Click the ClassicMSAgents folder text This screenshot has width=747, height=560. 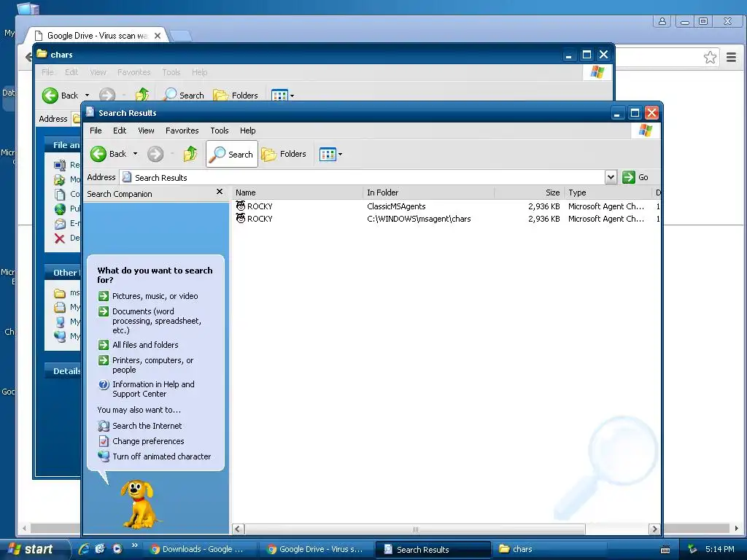click(x=396, y=206)
